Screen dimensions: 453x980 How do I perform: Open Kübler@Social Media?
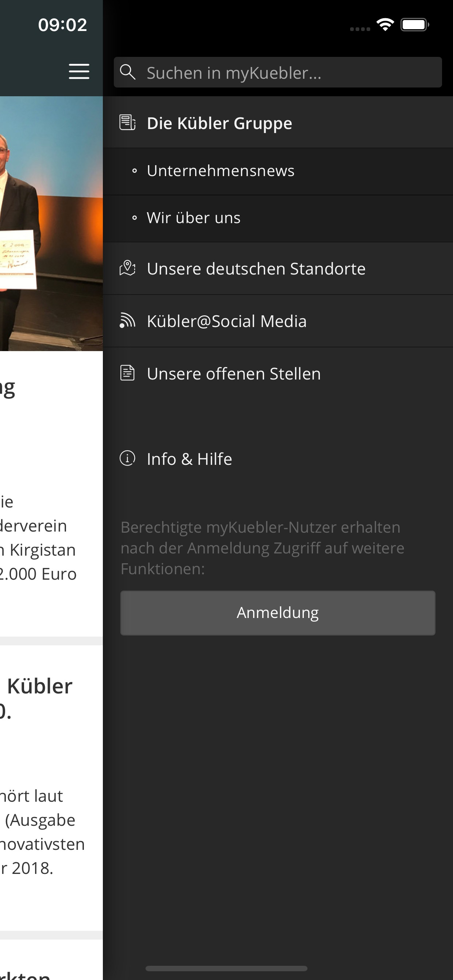tap(278, 321)
